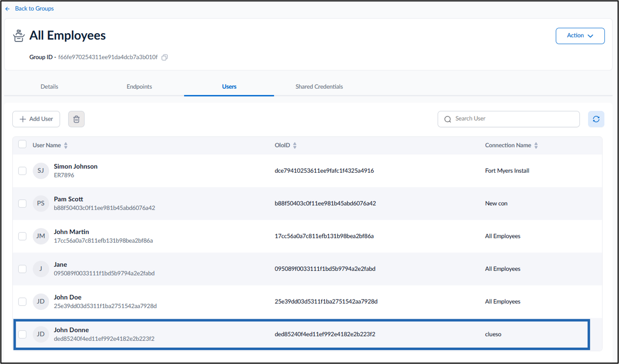Click the back arrow icon

click(x=7, y=9)
